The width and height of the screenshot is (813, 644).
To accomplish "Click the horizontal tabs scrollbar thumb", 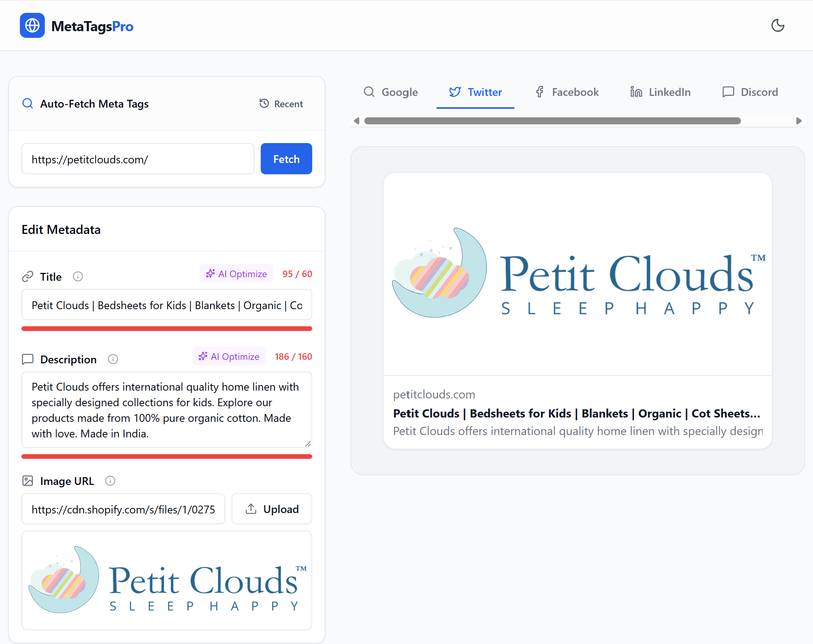I will tap(552, 121).
